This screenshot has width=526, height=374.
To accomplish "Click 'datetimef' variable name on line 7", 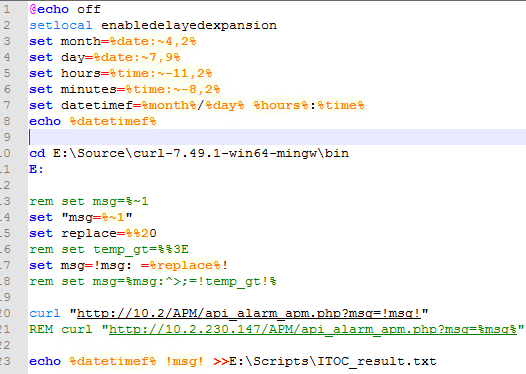I will coord(97,105).
